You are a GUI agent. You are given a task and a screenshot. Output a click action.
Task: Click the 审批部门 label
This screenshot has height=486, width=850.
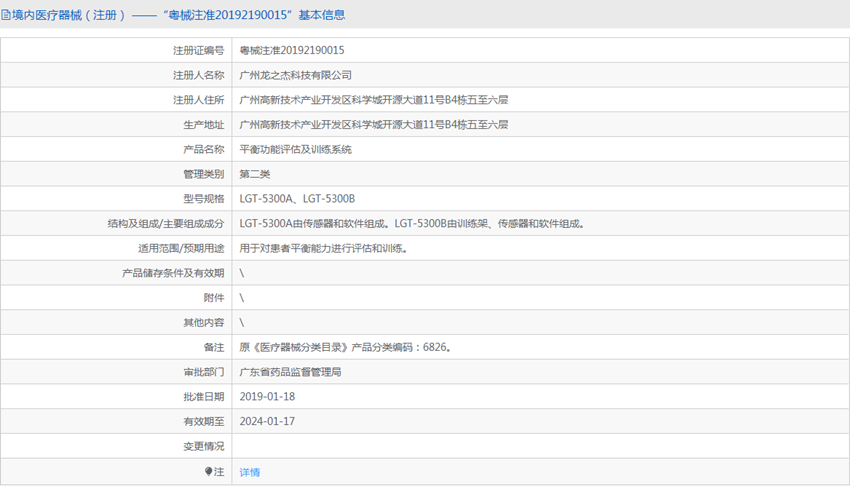[x=203, y=372]
